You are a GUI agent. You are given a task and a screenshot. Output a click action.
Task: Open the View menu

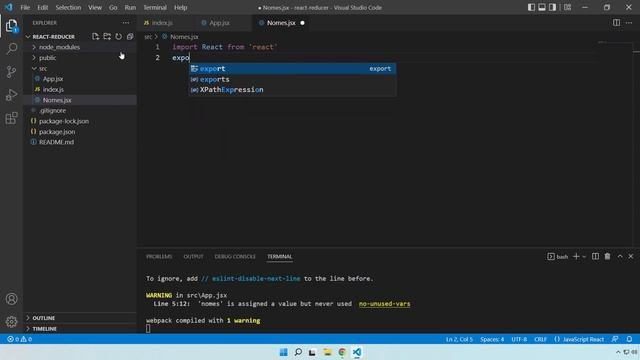[95, 7]
